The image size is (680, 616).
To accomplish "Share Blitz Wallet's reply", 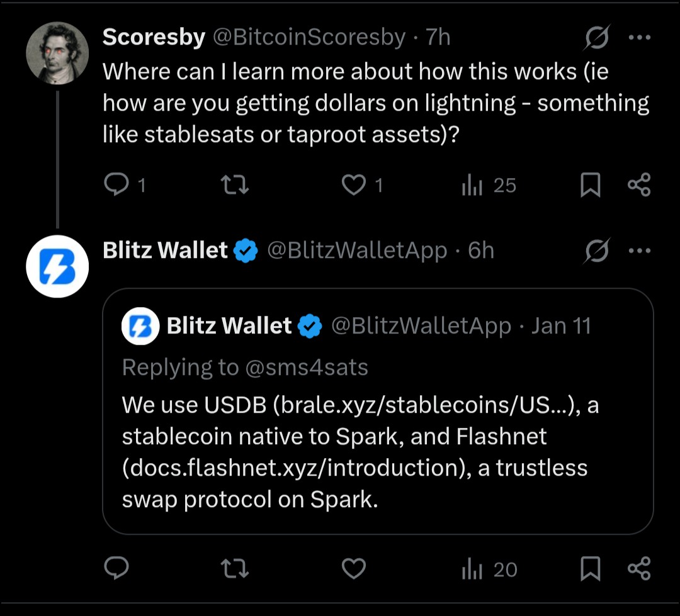I will pos(639,569).
